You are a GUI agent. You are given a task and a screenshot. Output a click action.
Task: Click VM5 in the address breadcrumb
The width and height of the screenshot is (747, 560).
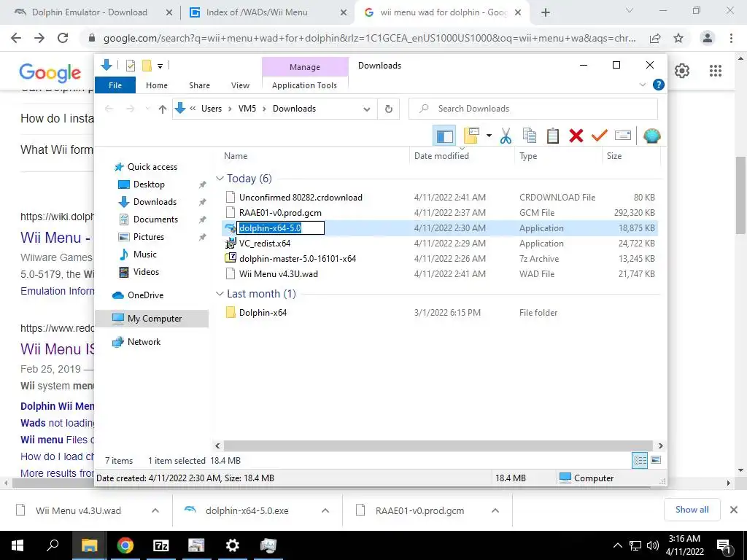(x=247, y=109)
